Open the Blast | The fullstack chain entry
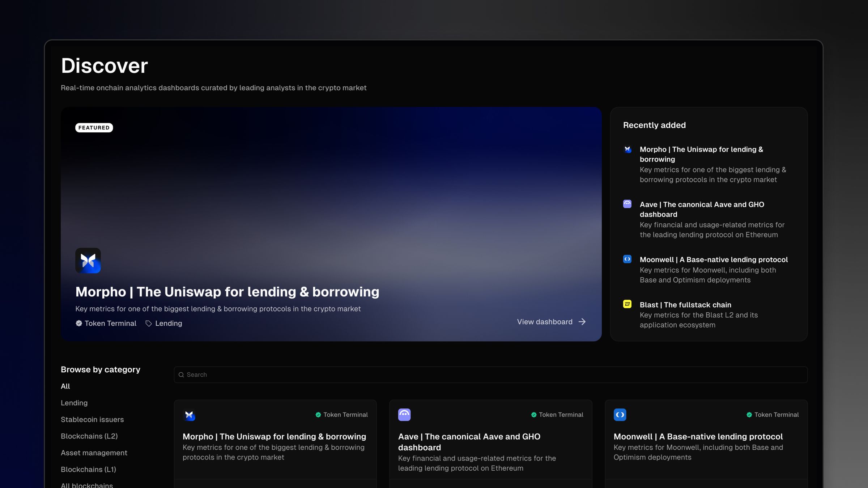The height and width of the screenshot is (488, 868). [685, 305]
